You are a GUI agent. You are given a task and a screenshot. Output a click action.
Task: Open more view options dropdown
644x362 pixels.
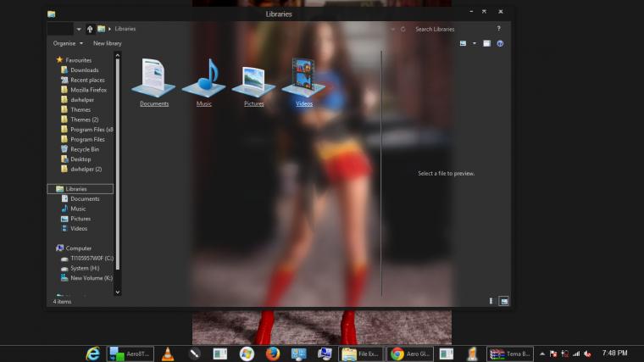tap(475, 43)
